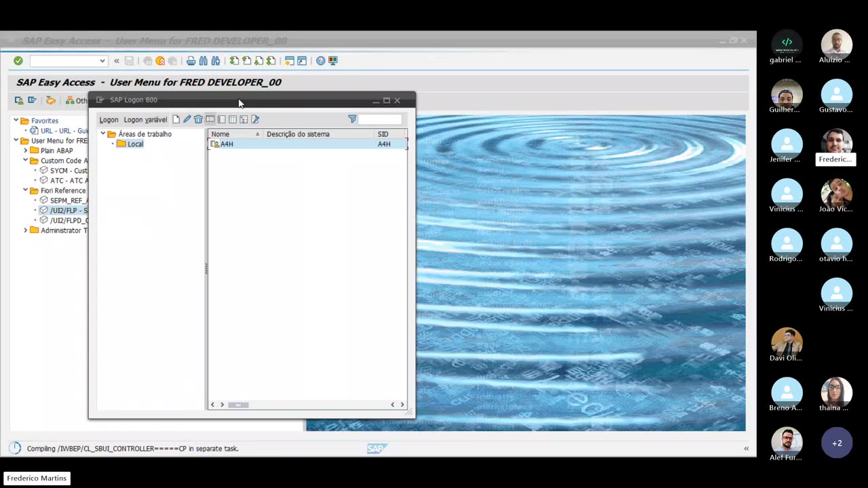
Task: Expand the Plain ABAP folder
Action: click(x=26, y=150)
